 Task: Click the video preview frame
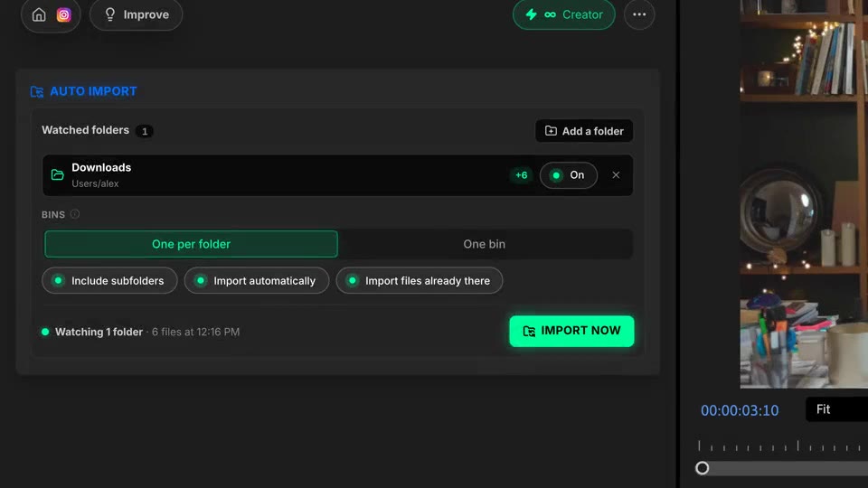804,193
